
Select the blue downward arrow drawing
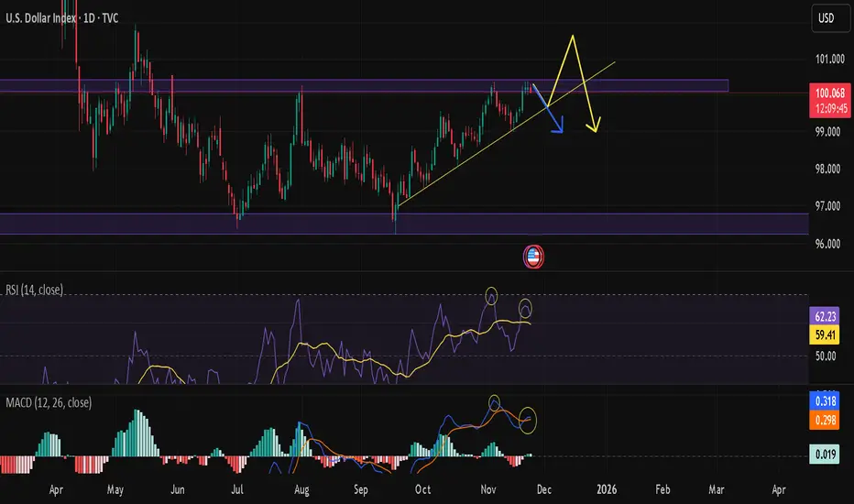[x=549, y=109]
